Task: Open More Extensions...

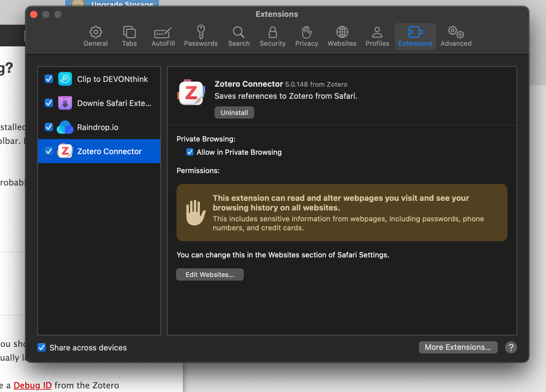Action: click(x=458, y=347)
